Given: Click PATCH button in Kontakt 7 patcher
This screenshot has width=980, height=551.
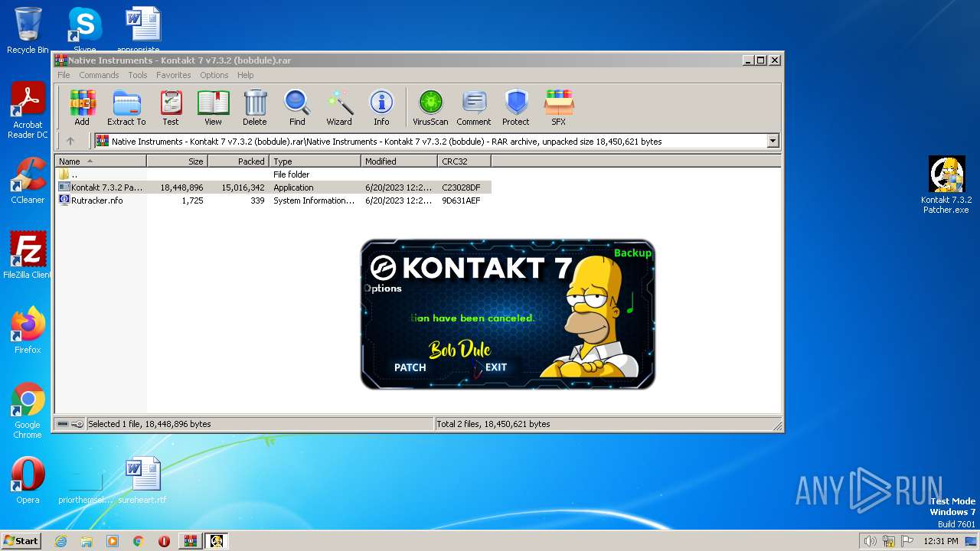Looking at the screenshot, I should click(x=410, y=367).
